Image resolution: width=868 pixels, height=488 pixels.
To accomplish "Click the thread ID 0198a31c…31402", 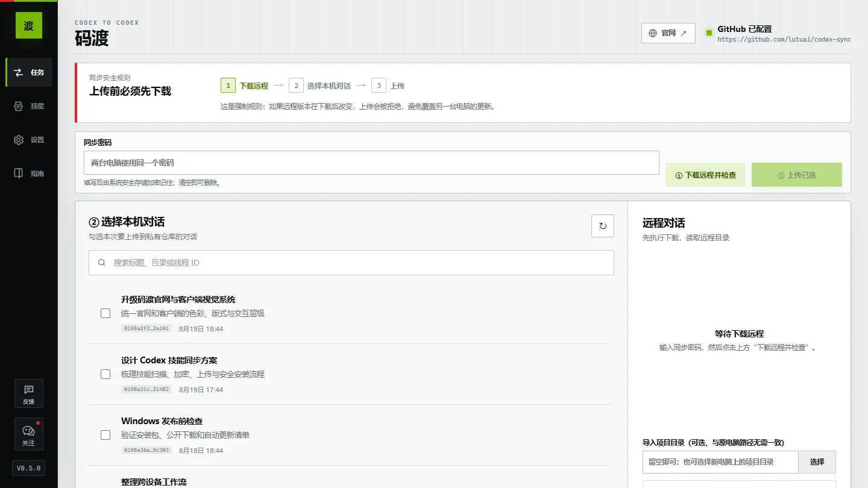I will click(146, 389).
